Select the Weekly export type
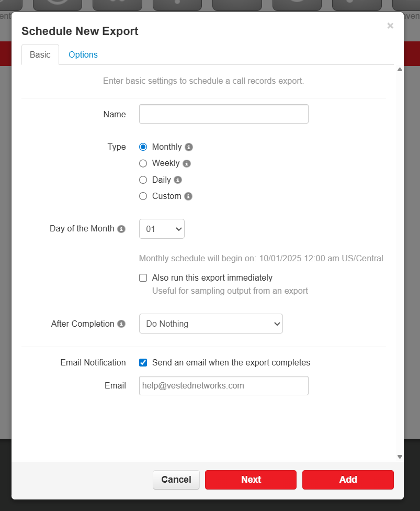Viewport: 420px width, 511px height. click(143, 163)
